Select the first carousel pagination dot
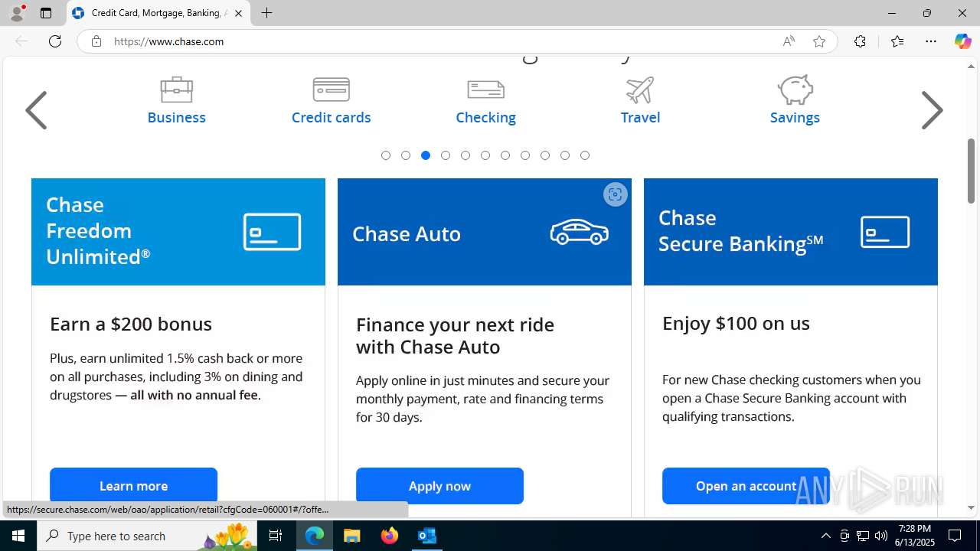Viewport: 980px width, 551px height. (x=386, y=155)
